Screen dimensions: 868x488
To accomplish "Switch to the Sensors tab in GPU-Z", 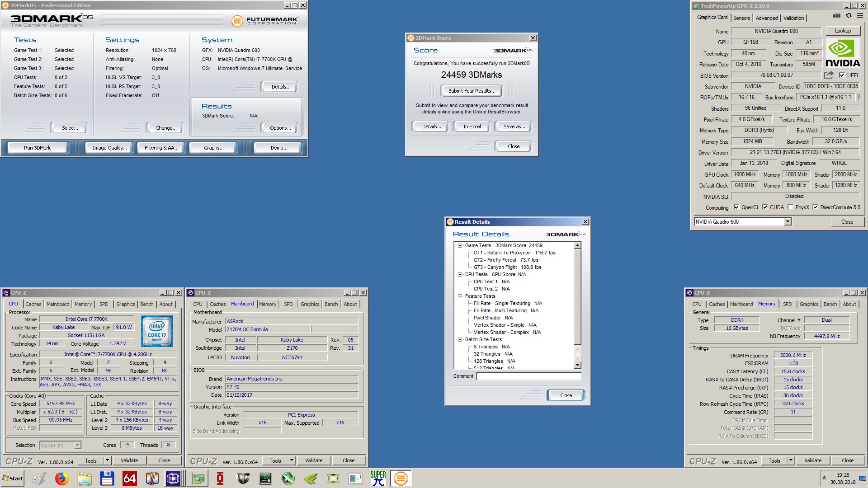I will (x=741, y=18).
